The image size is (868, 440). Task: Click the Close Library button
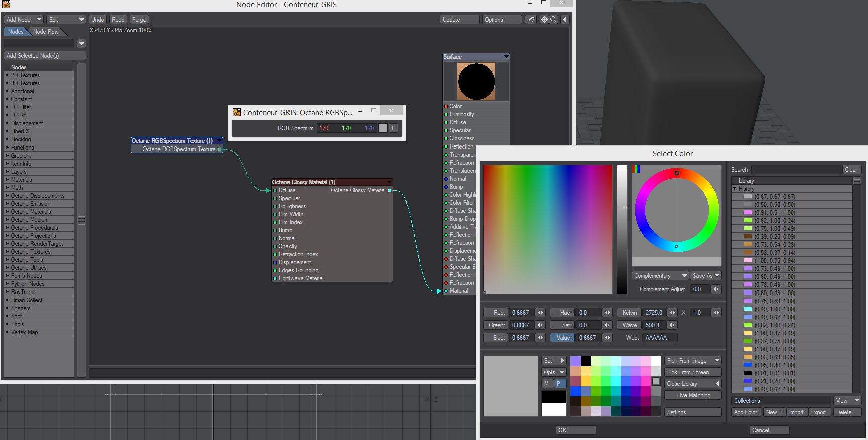693,384
